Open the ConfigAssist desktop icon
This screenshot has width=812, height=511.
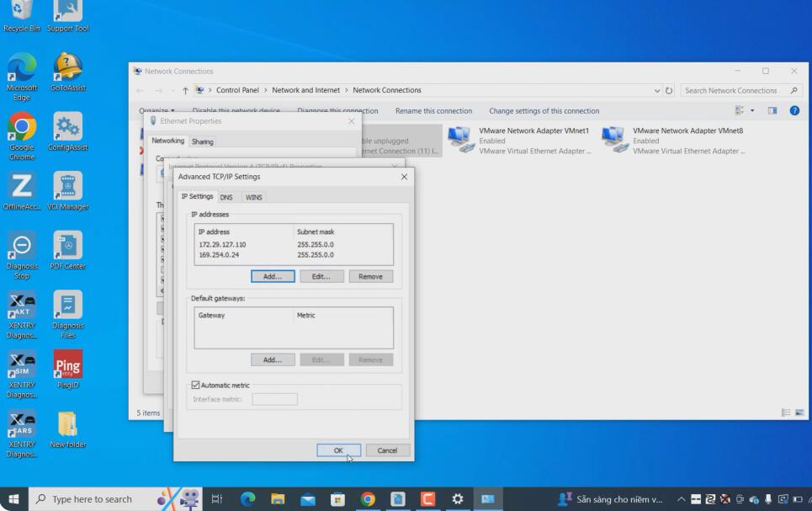(68, 131)
